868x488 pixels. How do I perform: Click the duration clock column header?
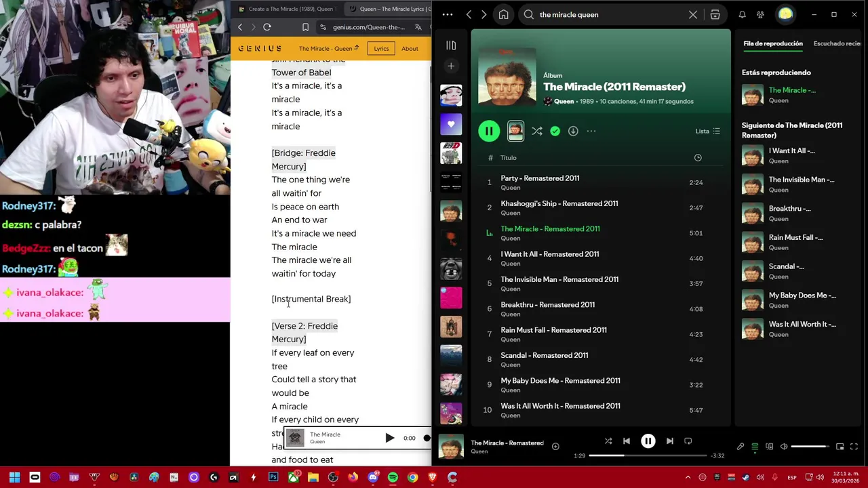click(697, 158)
